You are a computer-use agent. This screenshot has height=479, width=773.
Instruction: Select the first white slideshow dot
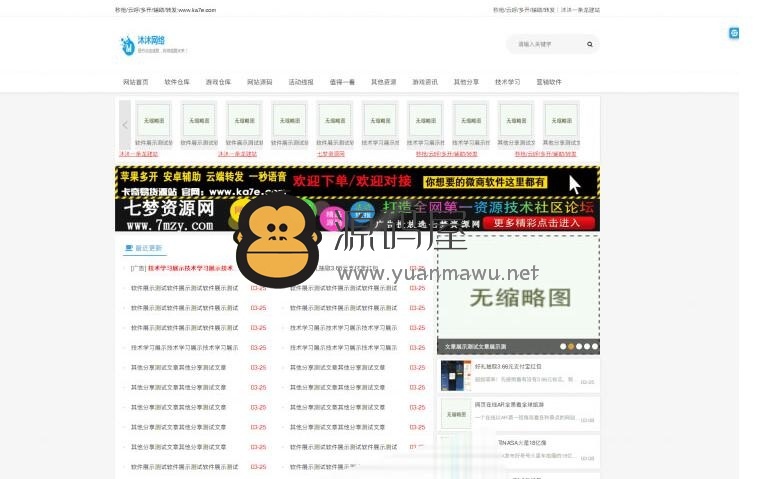[563, 346]
